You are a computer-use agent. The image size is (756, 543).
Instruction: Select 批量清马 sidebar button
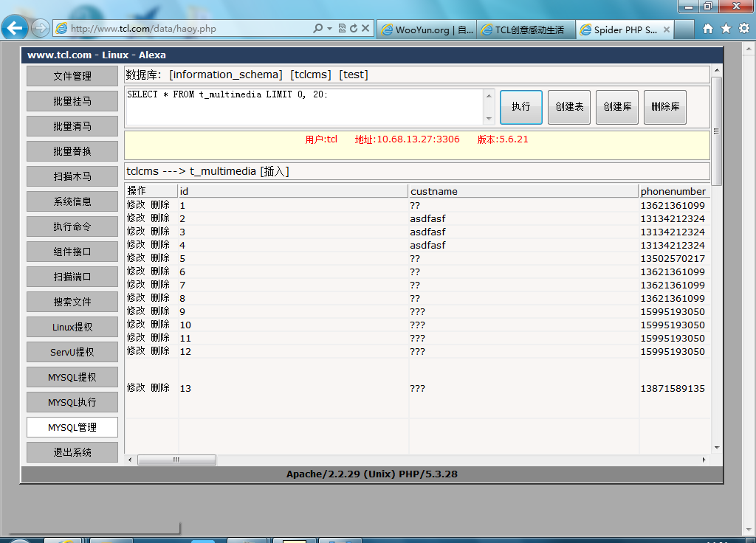pos(72,126)
